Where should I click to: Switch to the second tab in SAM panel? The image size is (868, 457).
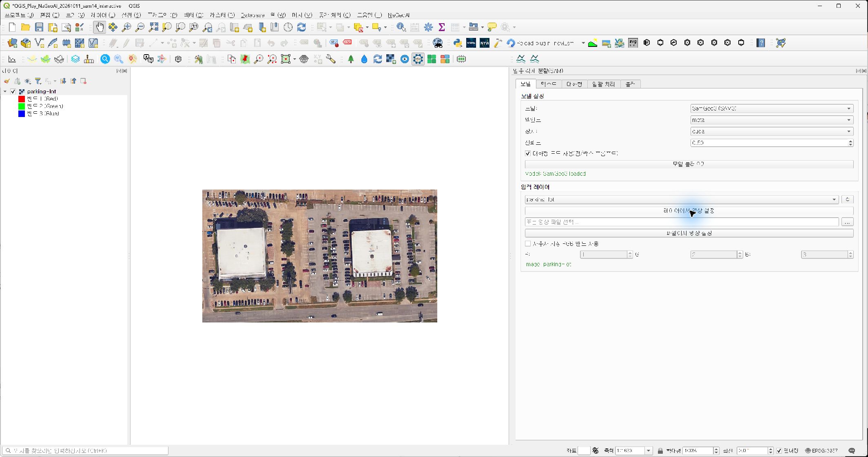pos(548,84)
